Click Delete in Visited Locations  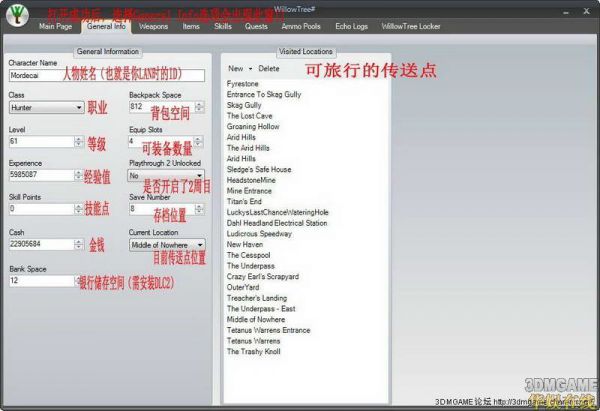click(269, 69)
